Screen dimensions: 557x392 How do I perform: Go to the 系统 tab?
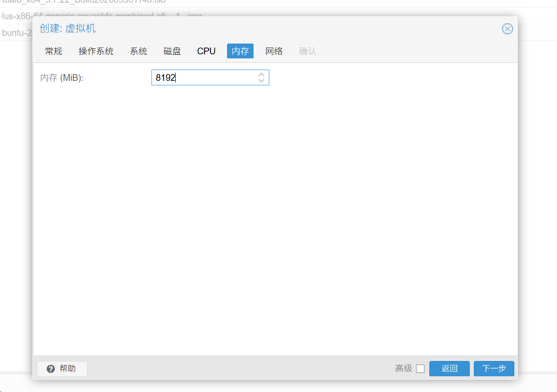click(x=138, y=51)
